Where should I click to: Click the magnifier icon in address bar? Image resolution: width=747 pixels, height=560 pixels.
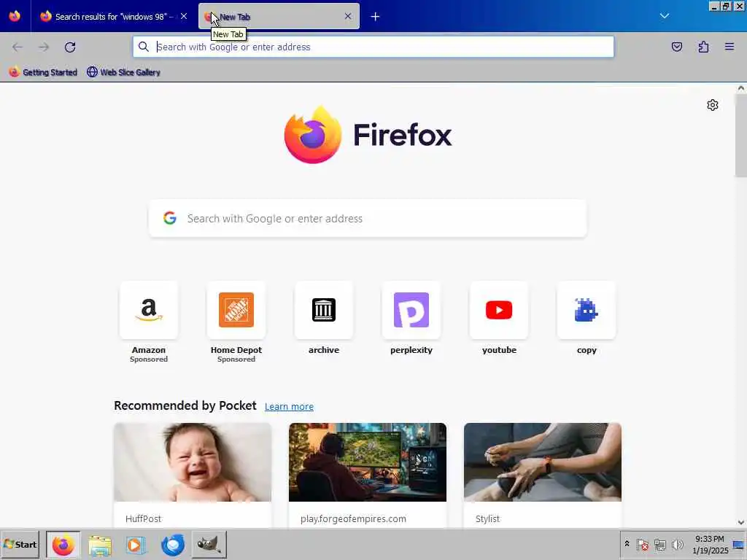144,47
